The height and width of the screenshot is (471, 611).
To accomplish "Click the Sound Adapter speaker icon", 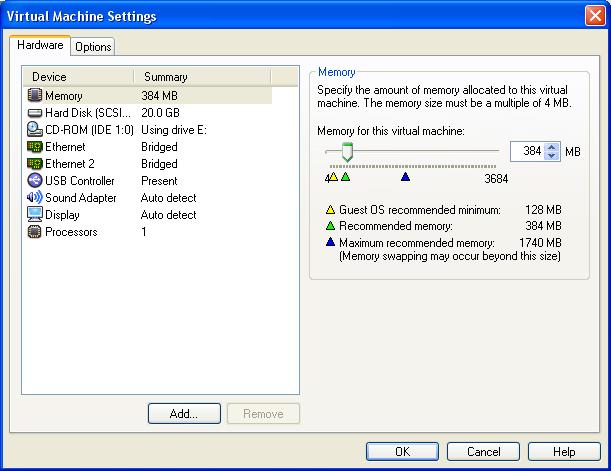I will [x=35, y=197].
